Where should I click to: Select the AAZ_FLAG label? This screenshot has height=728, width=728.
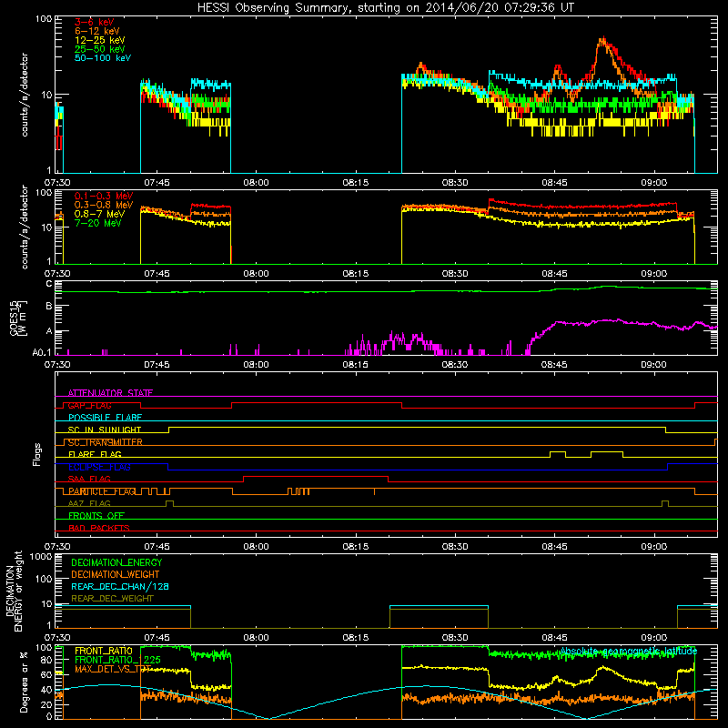[x=89, y=503]
